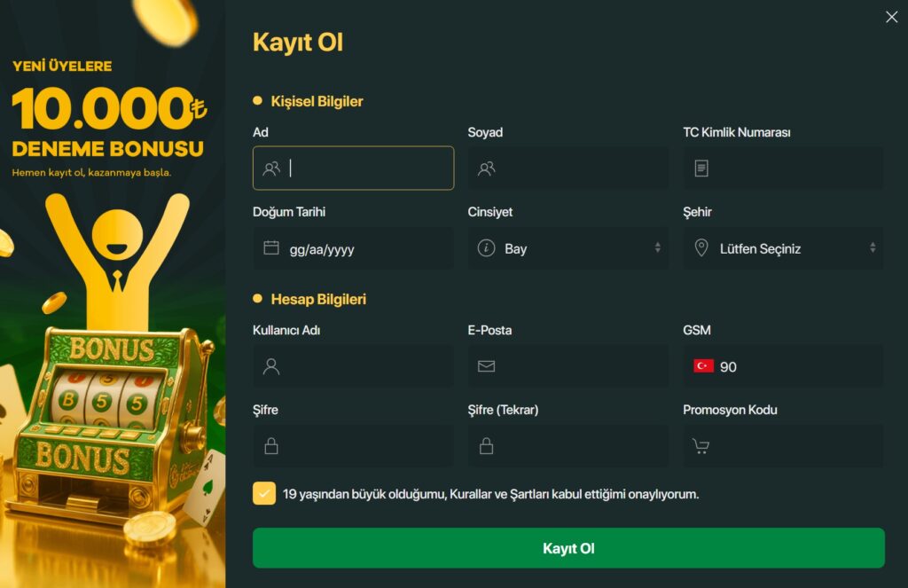908x588 pixels.
Task: Click the people icon in the Soyad field
Action: coord(487,168)
